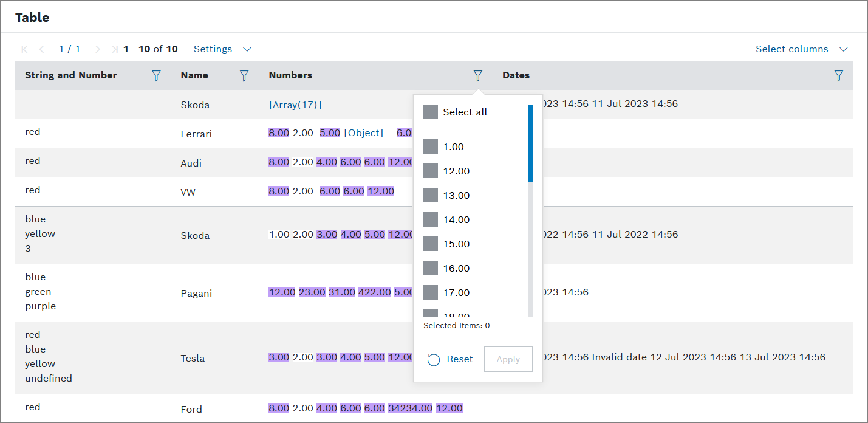Go to the first page

tap(24, 49)
